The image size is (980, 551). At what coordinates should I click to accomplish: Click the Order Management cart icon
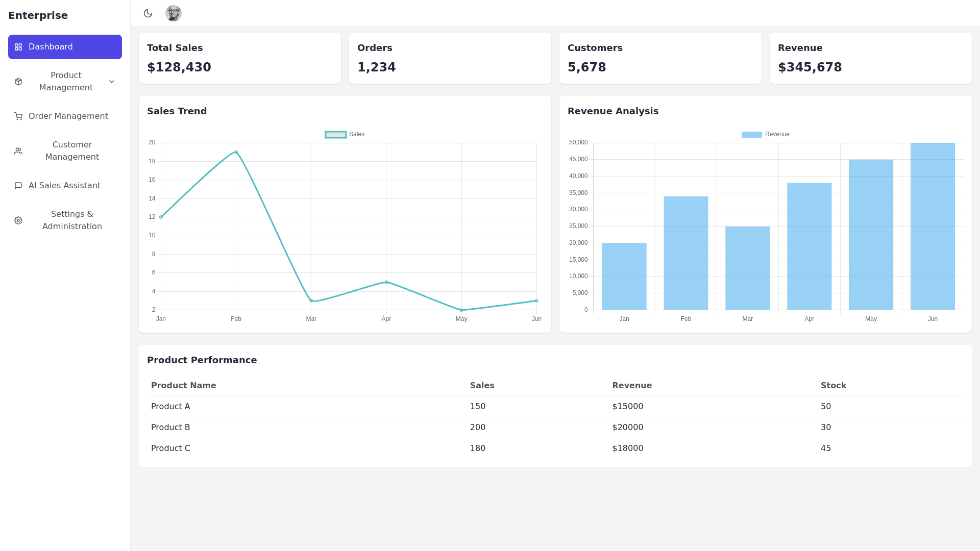pyautogui.click(x=18, y=116)
